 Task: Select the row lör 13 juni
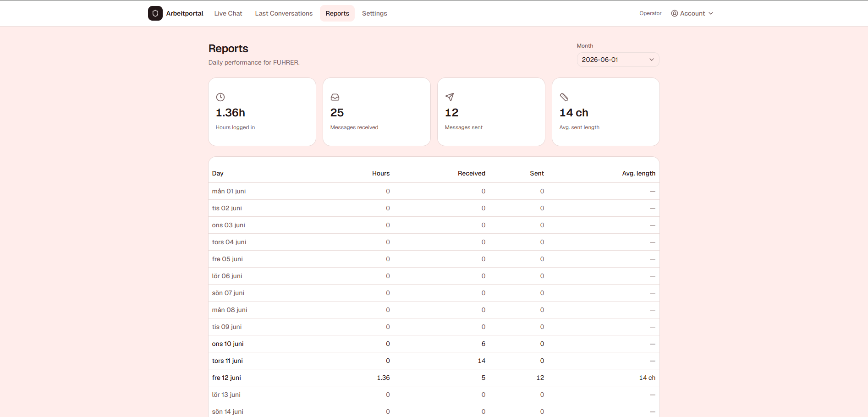point(434,395)
